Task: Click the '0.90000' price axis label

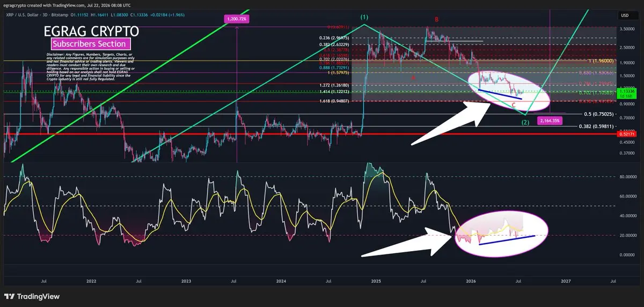Action: (x=627, y=104)
